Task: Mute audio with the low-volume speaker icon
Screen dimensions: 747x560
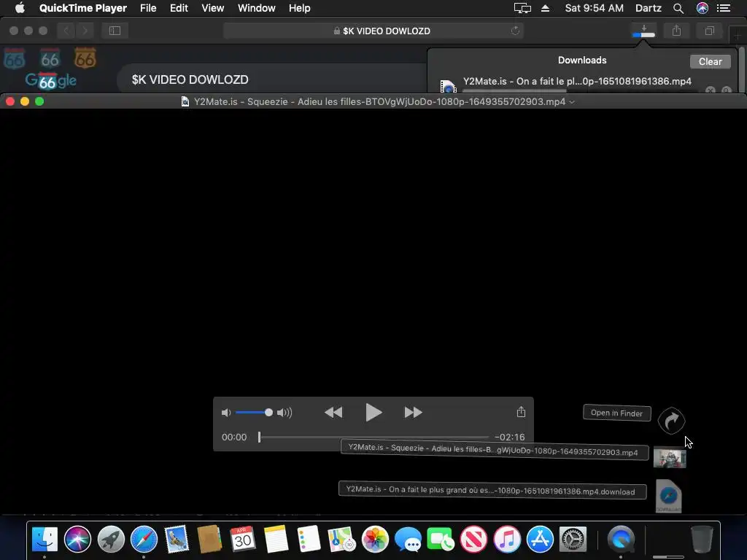Action: point(226,413)
